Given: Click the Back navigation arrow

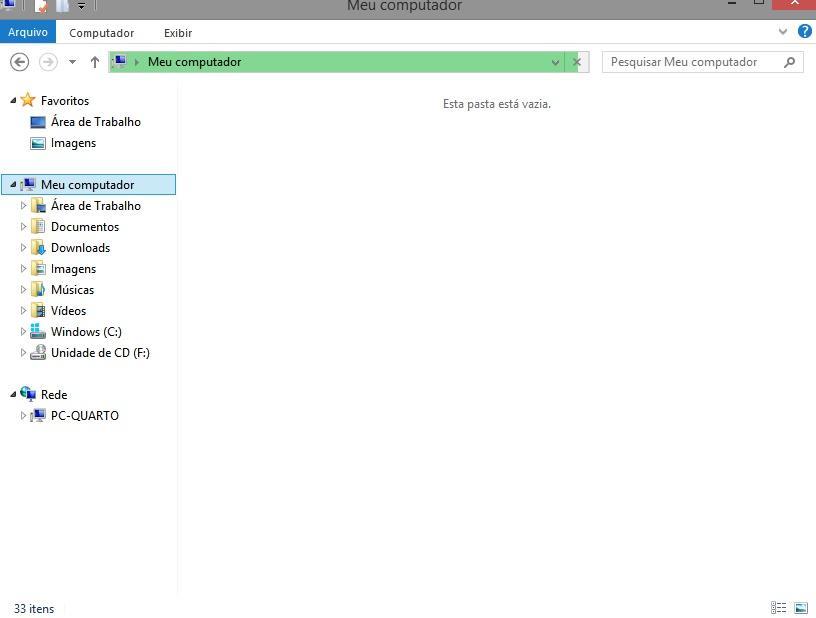Looking at the screenshot, I should point(19,62).
